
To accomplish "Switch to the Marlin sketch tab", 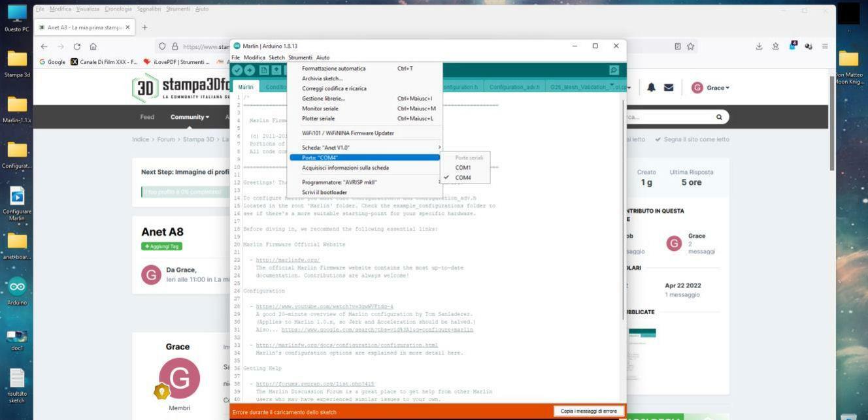I will click(x=246, y=87).
